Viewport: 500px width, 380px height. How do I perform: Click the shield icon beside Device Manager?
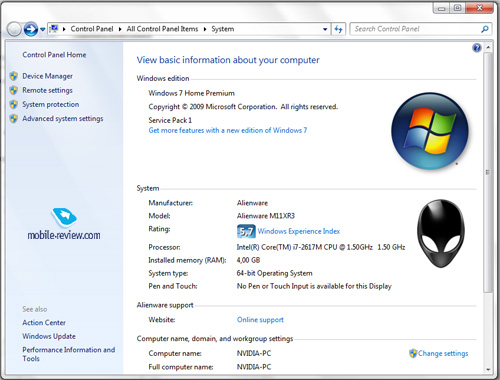(14, 76)
